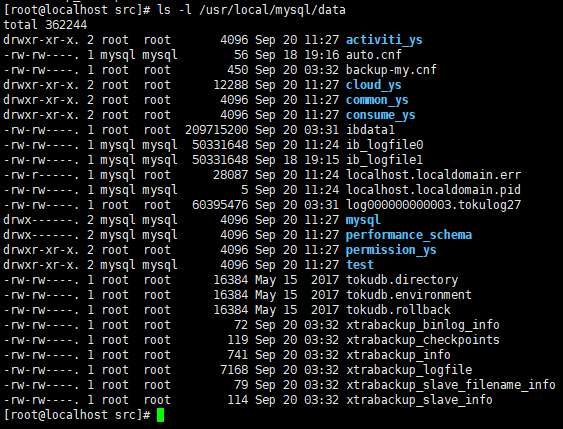Viewport: 563px width, 429px height.
Task: Select the auto.cnf file name
Action: pos(373,55)
